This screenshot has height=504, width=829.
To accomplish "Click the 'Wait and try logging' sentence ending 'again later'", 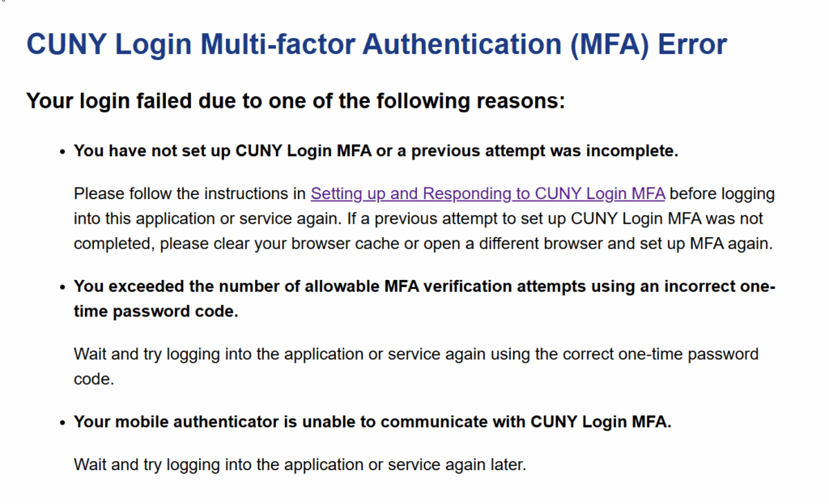I will (x=300, y=465).
